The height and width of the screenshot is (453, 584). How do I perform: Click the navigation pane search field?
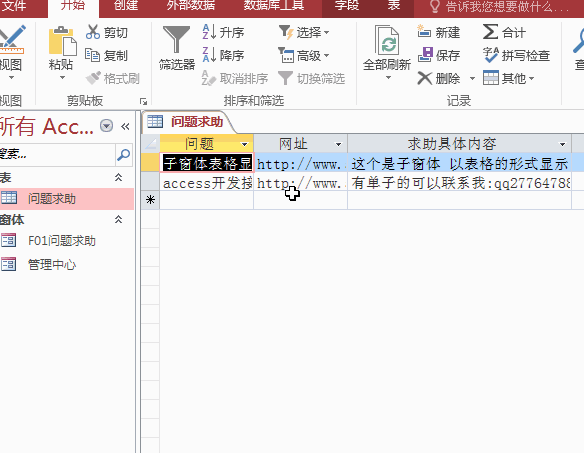57,154
